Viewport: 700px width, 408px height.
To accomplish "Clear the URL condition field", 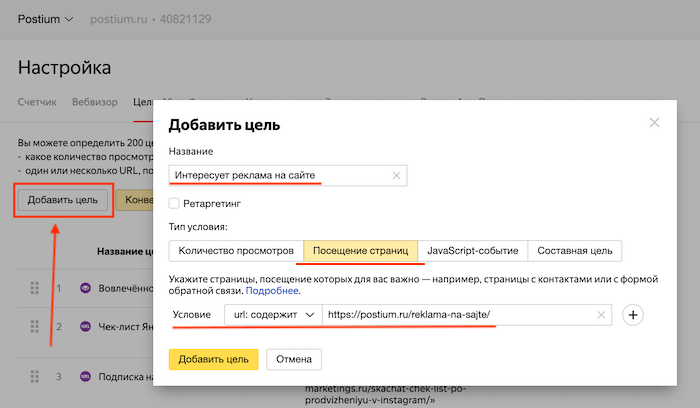I will (601, 315).
